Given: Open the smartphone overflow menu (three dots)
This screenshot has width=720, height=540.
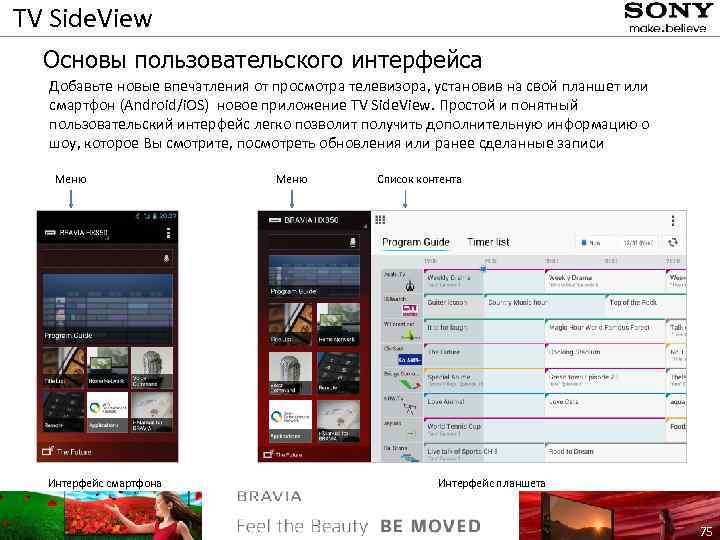Looking at the screenshot, I should 169,233.
